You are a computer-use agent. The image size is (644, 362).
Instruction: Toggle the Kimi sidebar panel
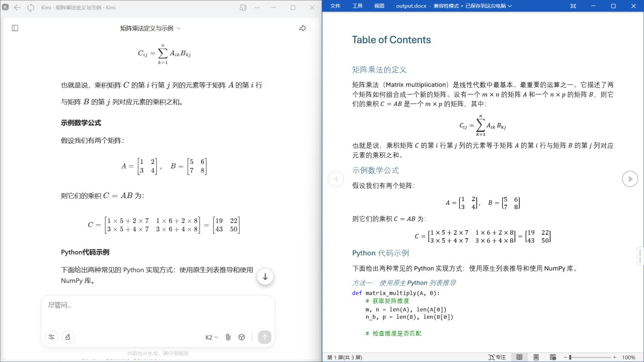pyautogui.click(x=15, y=28)
